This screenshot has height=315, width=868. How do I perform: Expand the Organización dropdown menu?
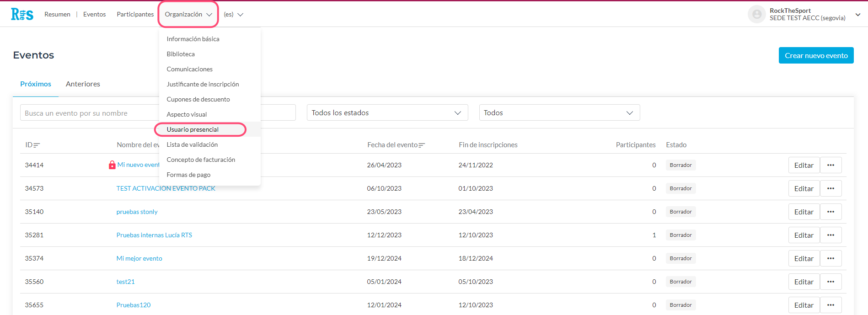(x=188, y=14)
